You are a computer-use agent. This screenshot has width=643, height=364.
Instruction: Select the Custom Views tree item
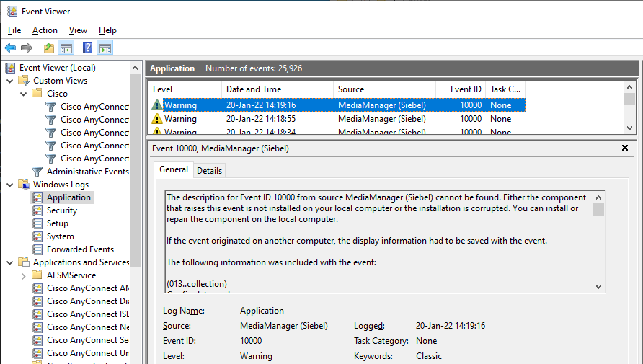(61, 81)
